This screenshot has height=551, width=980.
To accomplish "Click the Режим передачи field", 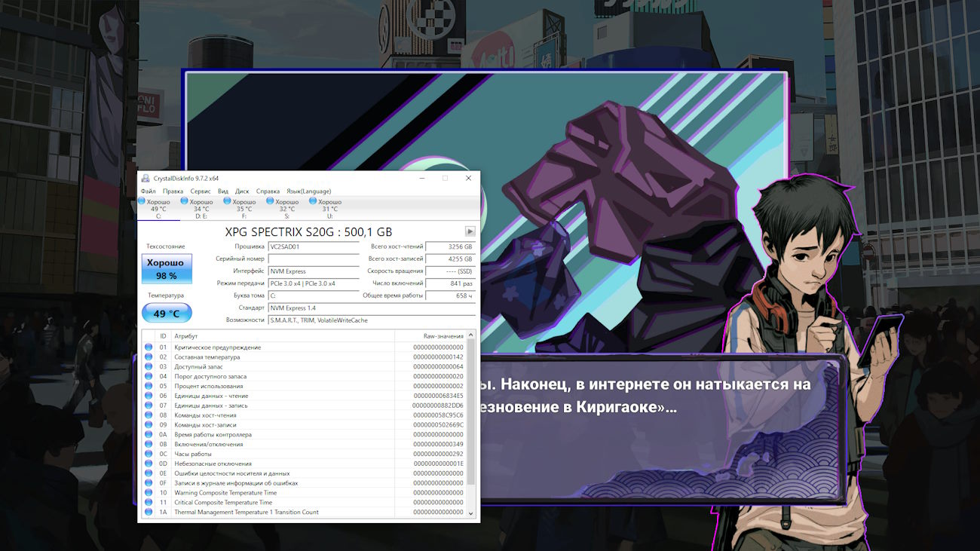I will point(314,283).
